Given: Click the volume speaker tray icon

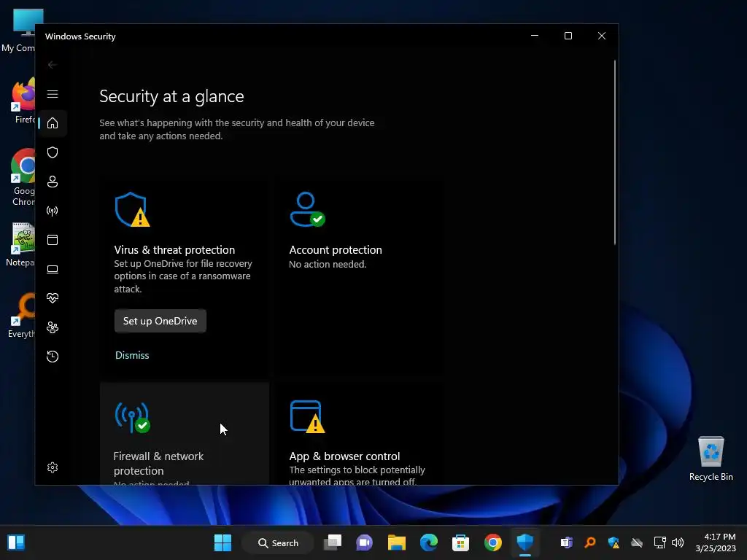Looking at the screenshot, I should point(678,542).
